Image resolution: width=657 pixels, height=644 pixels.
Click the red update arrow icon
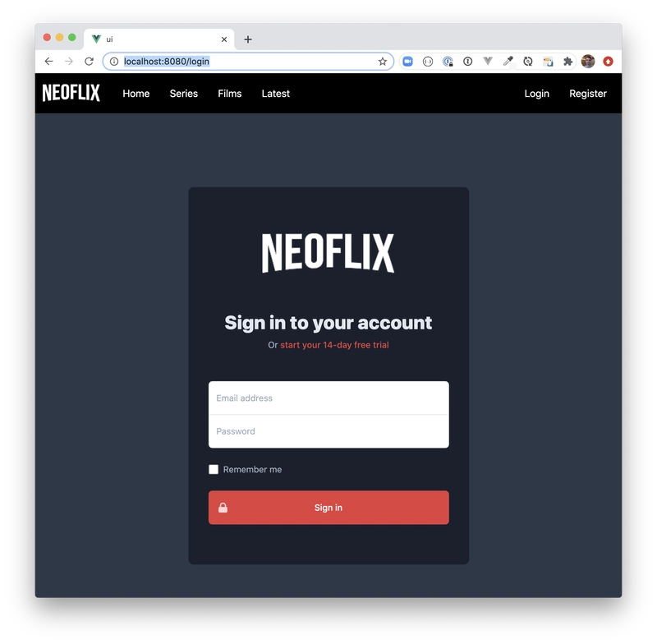[608, 62]
